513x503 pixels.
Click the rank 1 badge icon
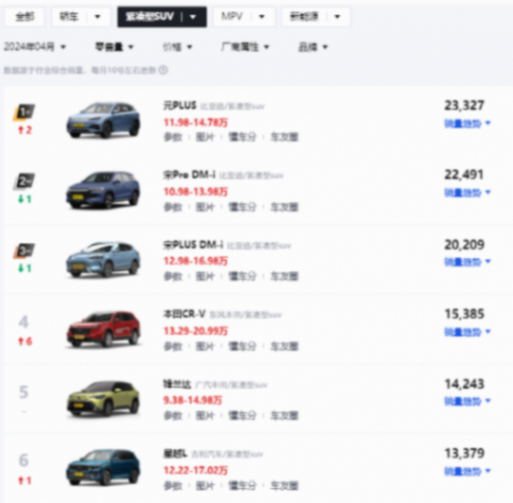point(24,112)
